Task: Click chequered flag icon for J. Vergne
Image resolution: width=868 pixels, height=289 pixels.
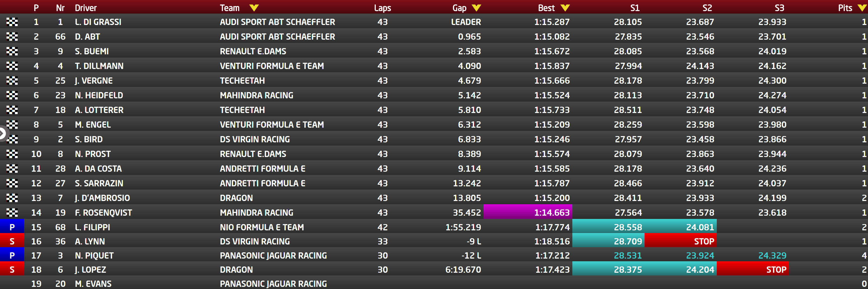Action: [x=12, y=81]
